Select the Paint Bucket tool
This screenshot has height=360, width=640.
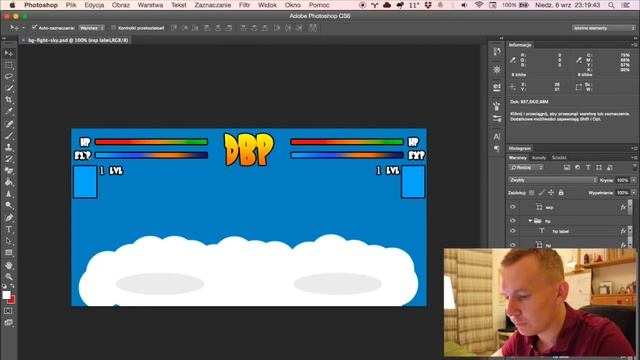tap(9, 182)
